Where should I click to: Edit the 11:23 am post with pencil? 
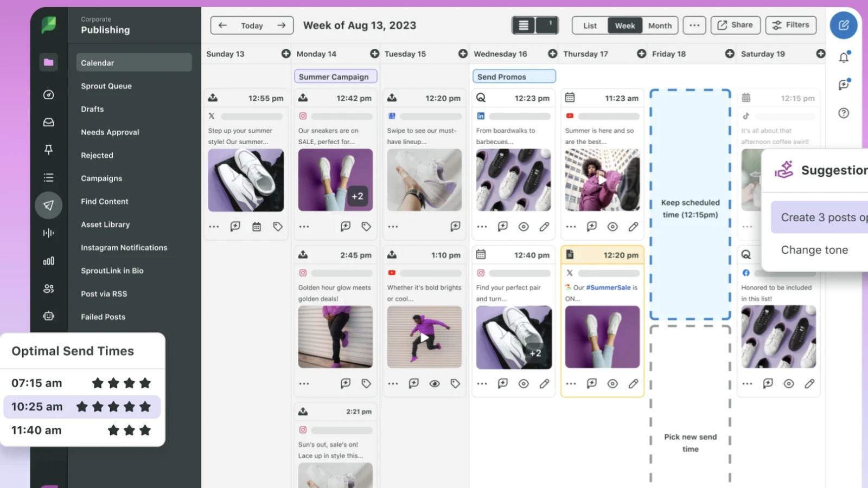(x=633, y=227)
